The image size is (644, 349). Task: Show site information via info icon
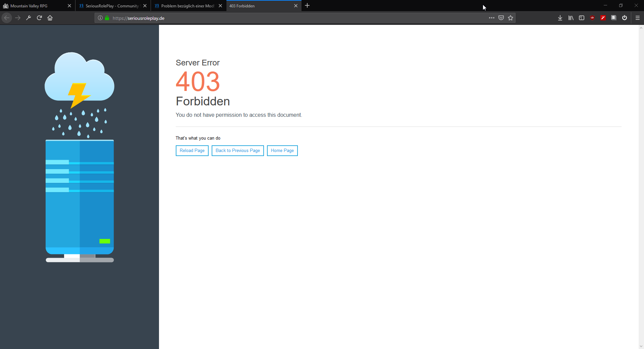click(x=100, y=18)
